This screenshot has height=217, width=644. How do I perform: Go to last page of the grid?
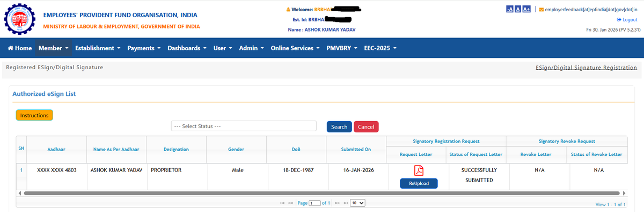tap(345, 204)
